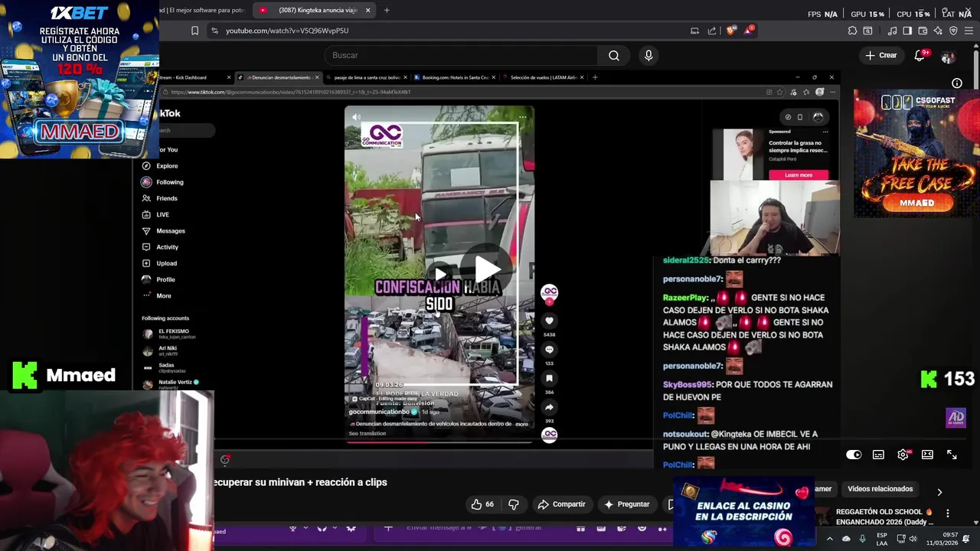Screen dimensions: 980x551
Task: Select Booking.com tab in streamed browser
Action: [x=455, y=77]
